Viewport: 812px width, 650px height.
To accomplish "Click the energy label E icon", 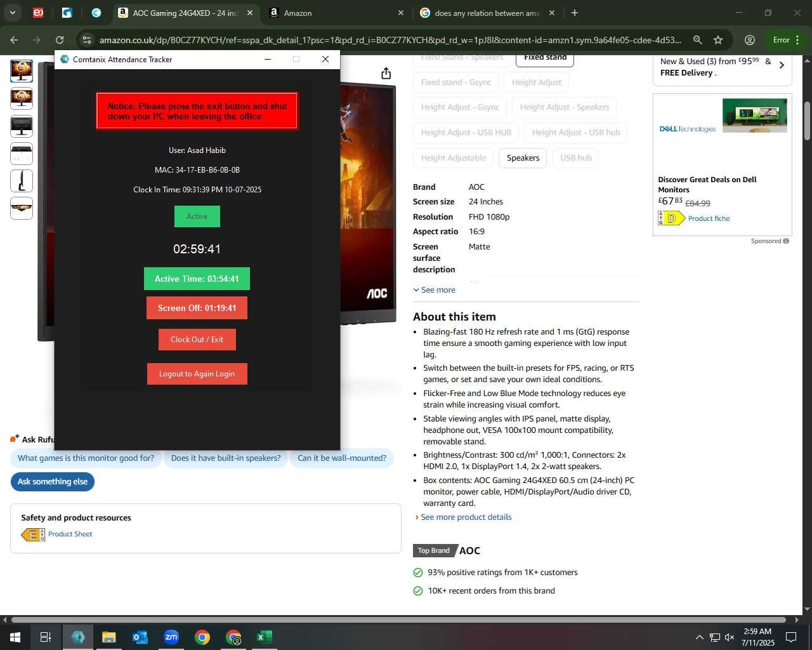I will click(x=33, y=535).
